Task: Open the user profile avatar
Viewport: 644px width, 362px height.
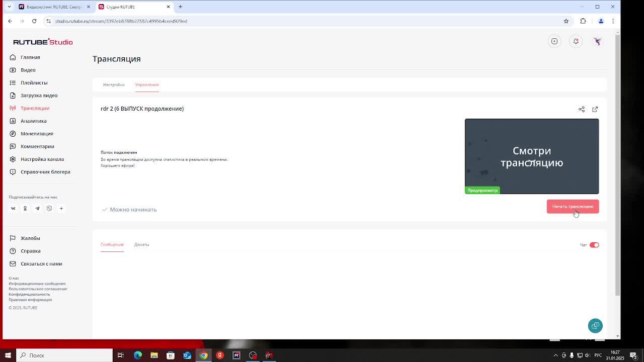Action: pos(598,41)
